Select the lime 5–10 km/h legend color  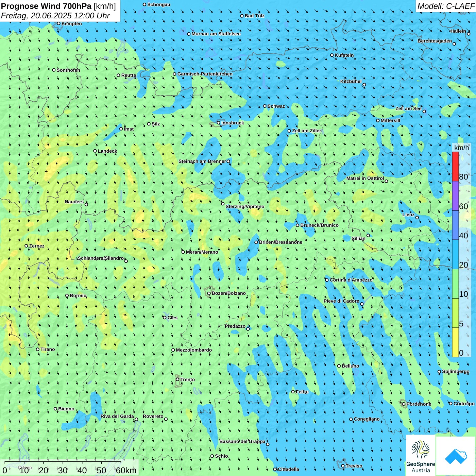(455, 313)
